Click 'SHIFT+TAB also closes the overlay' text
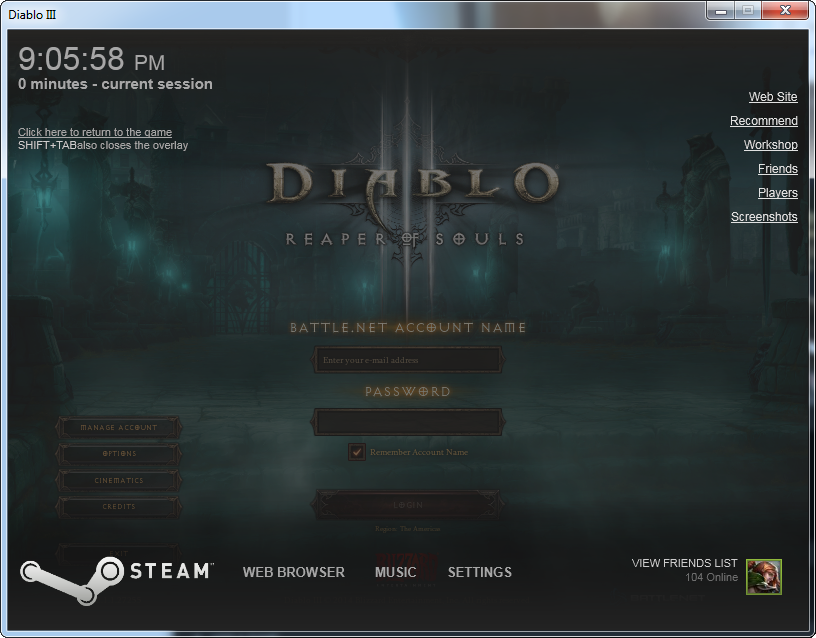The width and height of the screenshot is (816, 638). (103, 145)
